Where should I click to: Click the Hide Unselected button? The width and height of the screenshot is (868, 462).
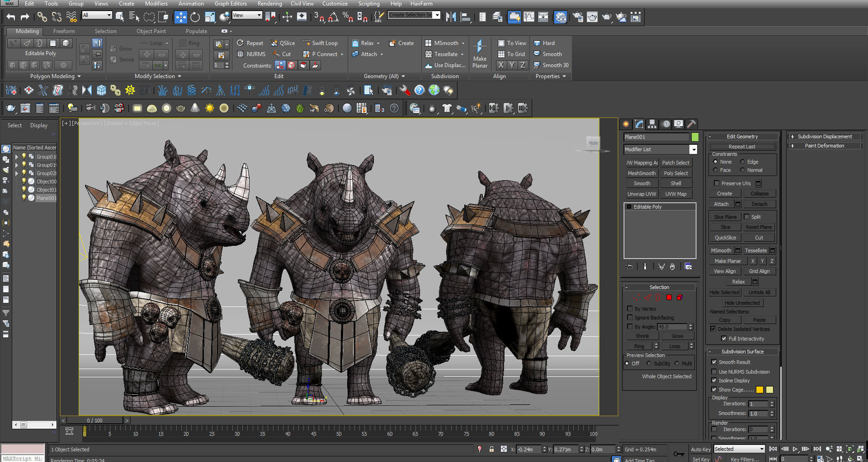[742, 303]
